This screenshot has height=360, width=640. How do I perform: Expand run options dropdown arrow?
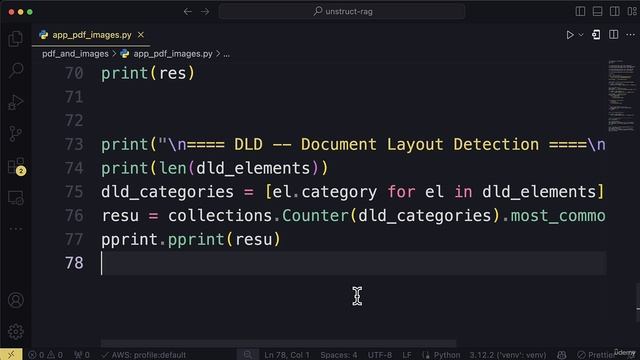581,35
